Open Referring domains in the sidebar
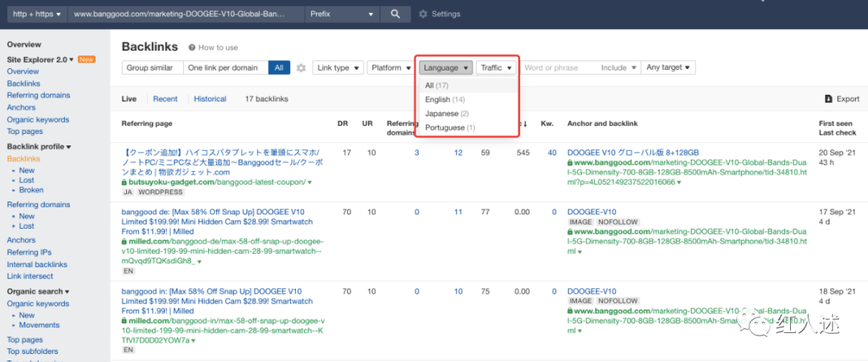This screenshot has width=868, height=362. pos(39,96)
